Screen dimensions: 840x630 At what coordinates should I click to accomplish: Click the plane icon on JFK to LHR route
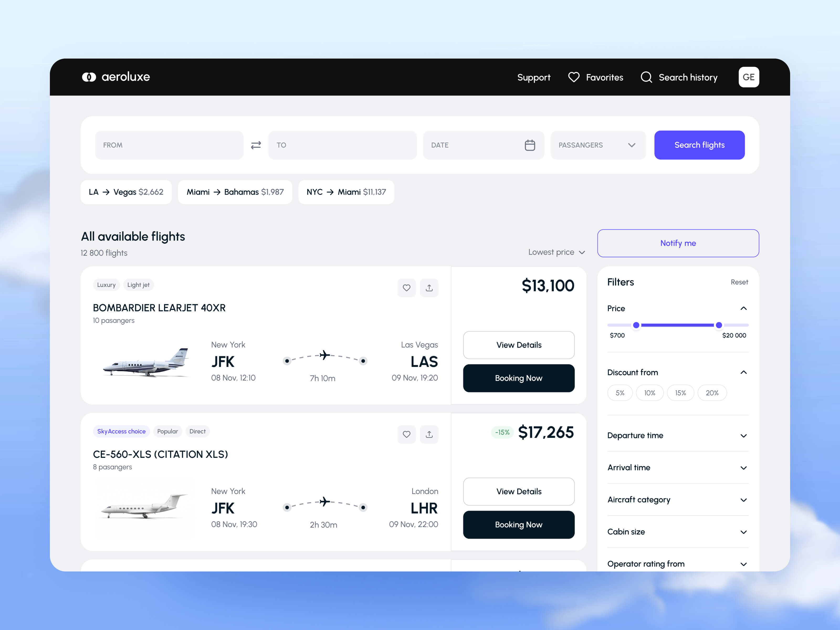point(324,502)
